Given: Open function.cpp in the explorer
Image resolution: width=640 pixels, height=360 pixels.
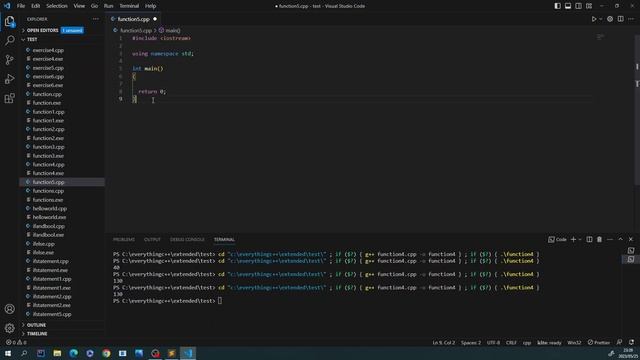Looking at the screenshot, I should (47, 94).
